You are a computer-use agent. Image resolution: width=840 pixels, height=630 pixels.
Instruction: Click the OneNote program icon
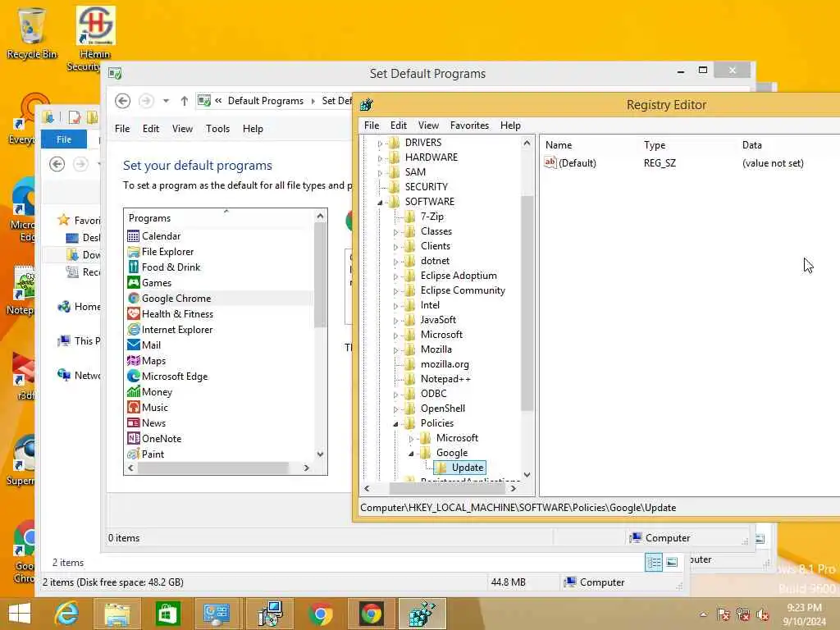pos(134,438)
